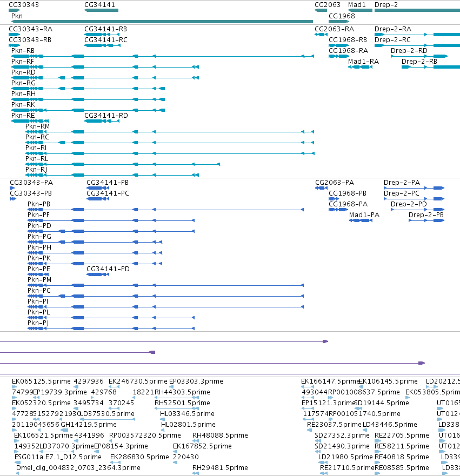Select the Pkn gene span bar
The width and height of the screenshot is (460, 476).
162,22
